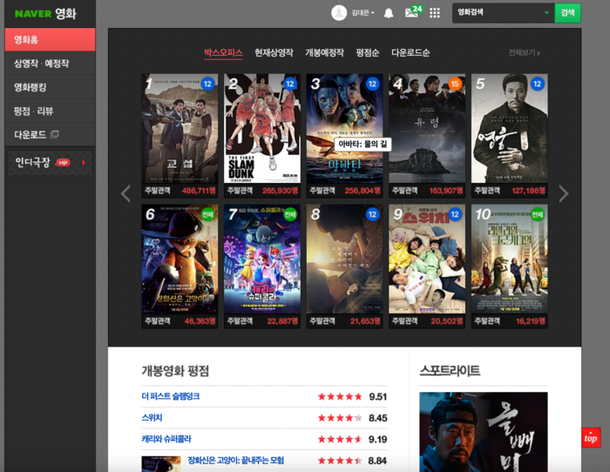This screenshot has width=610, height=472.
Task: Switch to the 평점순 tab
Action: [367, 52]
